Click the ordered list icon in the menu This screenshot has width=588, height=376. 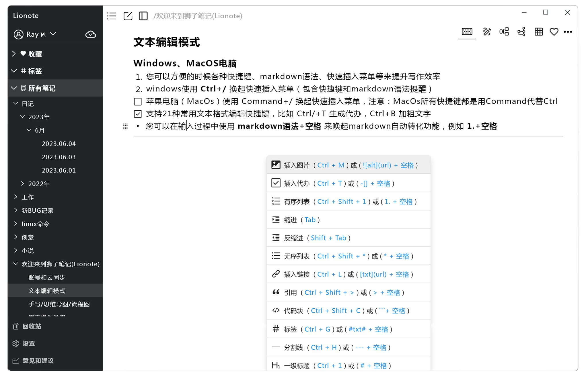276,201
